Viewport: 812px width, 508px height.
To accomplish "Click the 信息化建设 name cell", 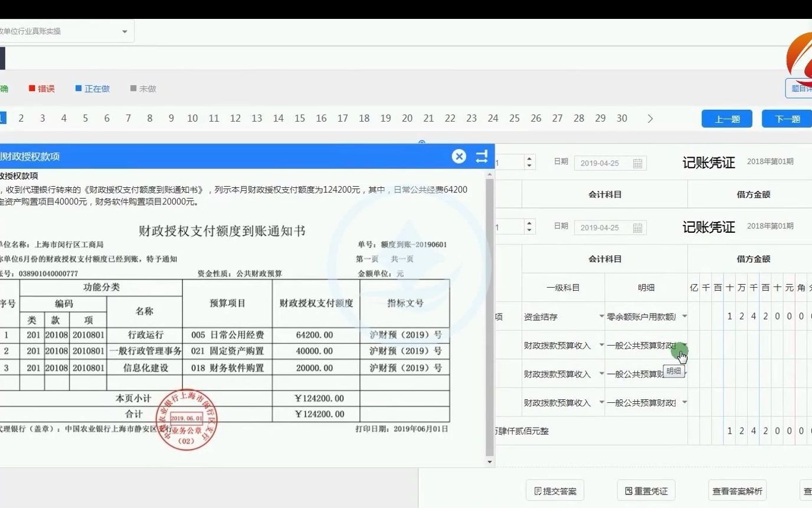I will (x=145, y=367).
